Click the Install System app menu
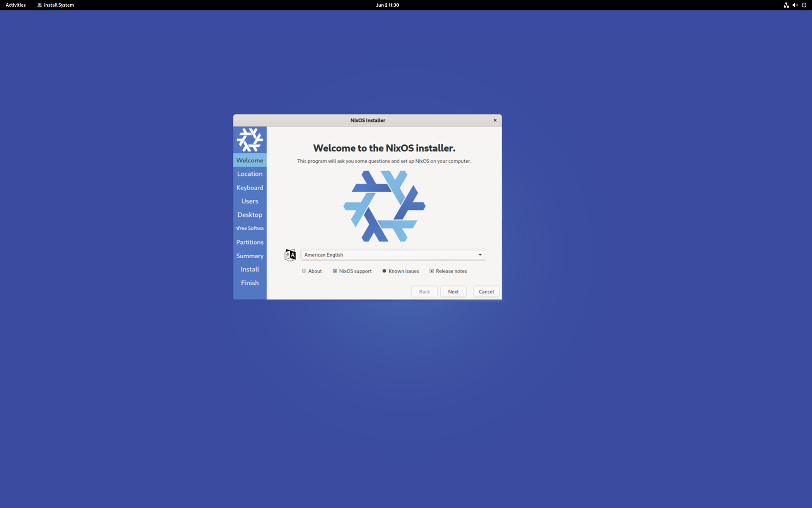Viewport: 812px width, 508px height. 55,5
